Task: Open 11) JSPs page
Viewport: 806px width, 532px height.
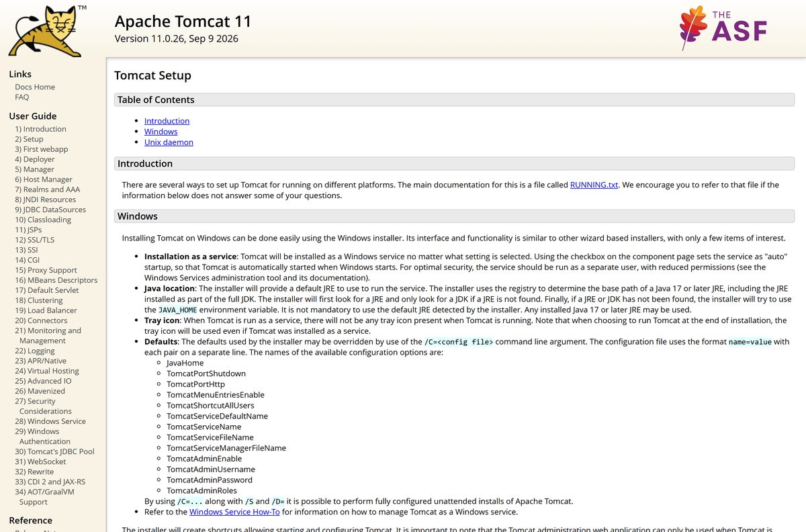Action: click(x=28, y=230)
